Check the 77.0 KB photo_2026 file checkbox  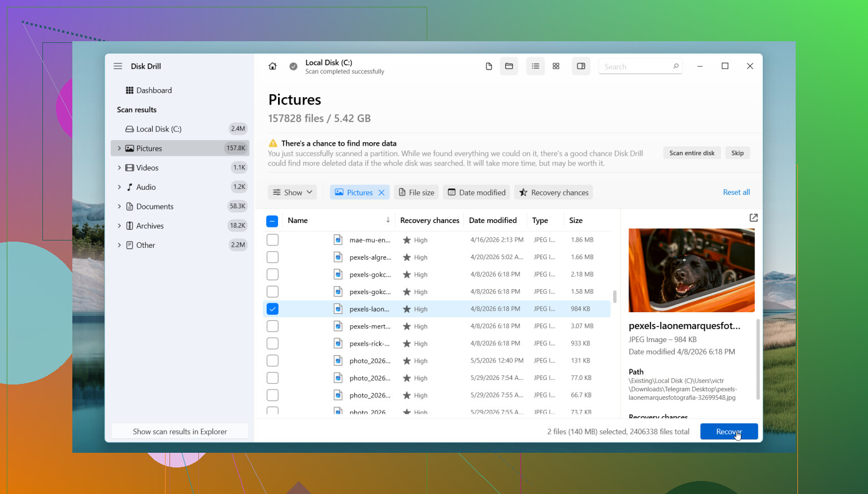272,378
